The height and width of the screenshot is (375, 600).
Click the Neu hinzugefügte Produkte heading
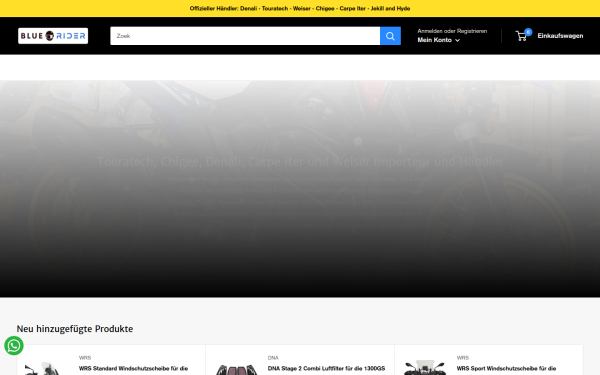pos(75,329)
